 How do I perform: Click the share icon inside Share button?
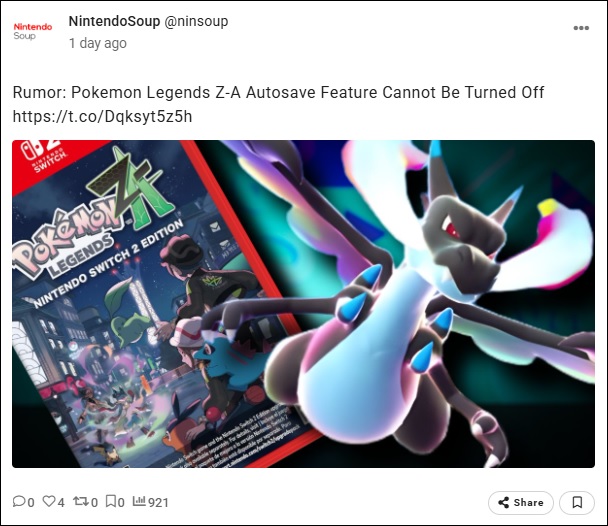point(504,503)
